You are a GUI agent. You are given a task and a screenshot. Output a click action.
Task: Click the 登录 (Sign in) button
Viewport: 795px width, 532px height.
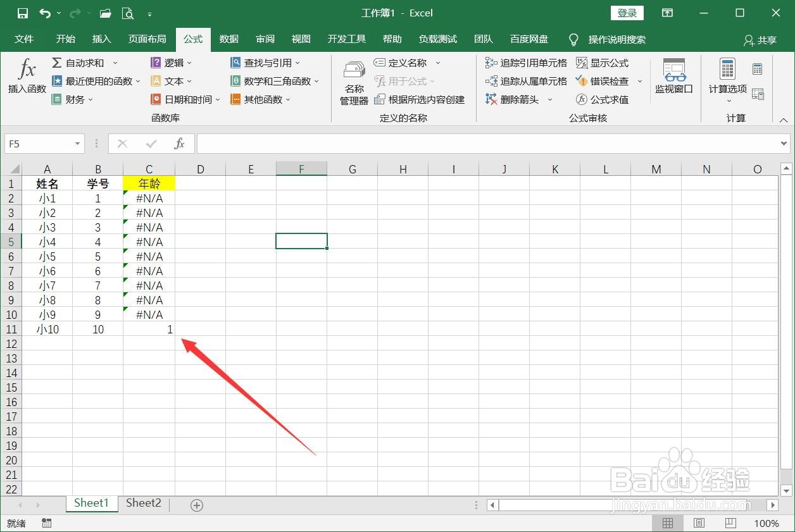[x=626, y=13]
